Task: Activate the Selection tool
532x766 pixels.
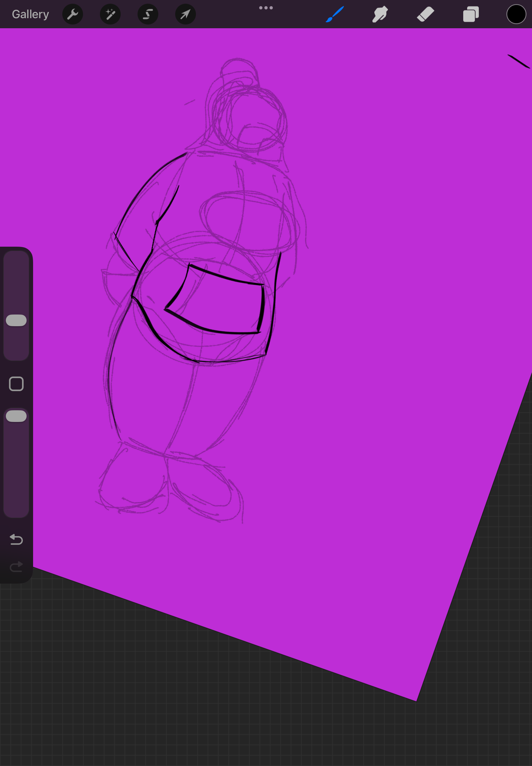Action: point(148,14)
